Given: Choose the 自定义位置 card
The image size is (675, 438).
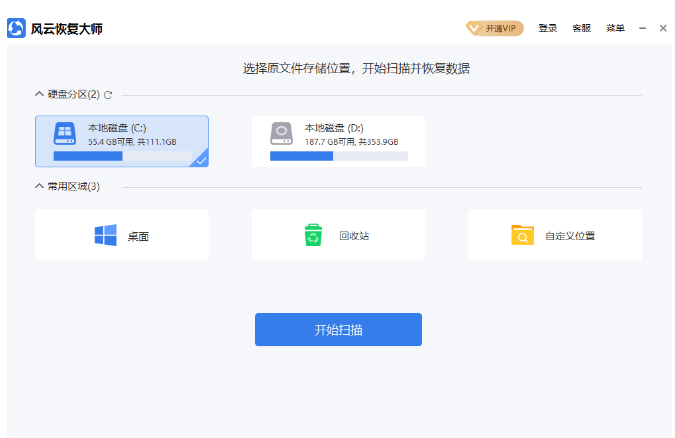Looking at the screenshot, I should [x=555, y=235].
